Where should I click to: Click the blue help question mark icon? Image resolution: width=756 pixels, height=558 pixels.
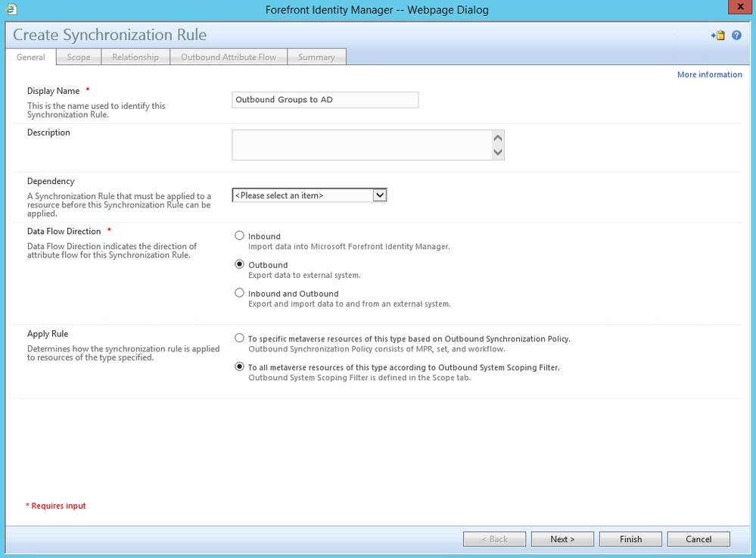tap(736, 36)
